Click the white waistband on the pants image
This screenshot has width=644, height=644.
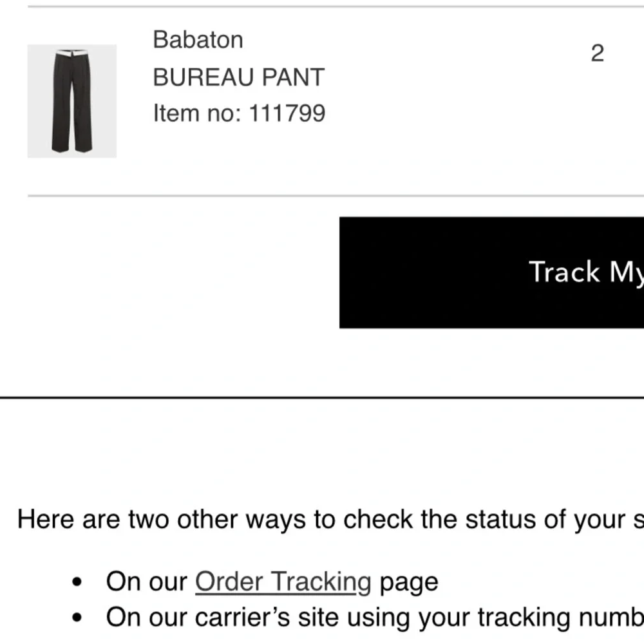(71, 52)
